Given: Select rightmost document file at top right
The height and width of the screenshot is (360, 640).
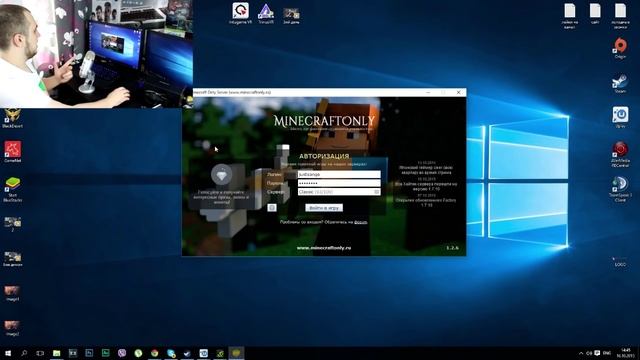Looking at the screenshot, I should 620,16.
